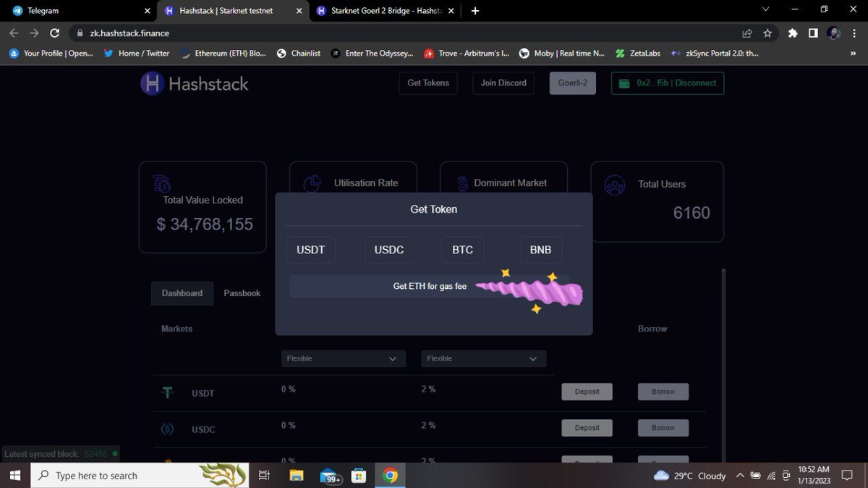Click the Hashstack logo icon

coord(152,83)
